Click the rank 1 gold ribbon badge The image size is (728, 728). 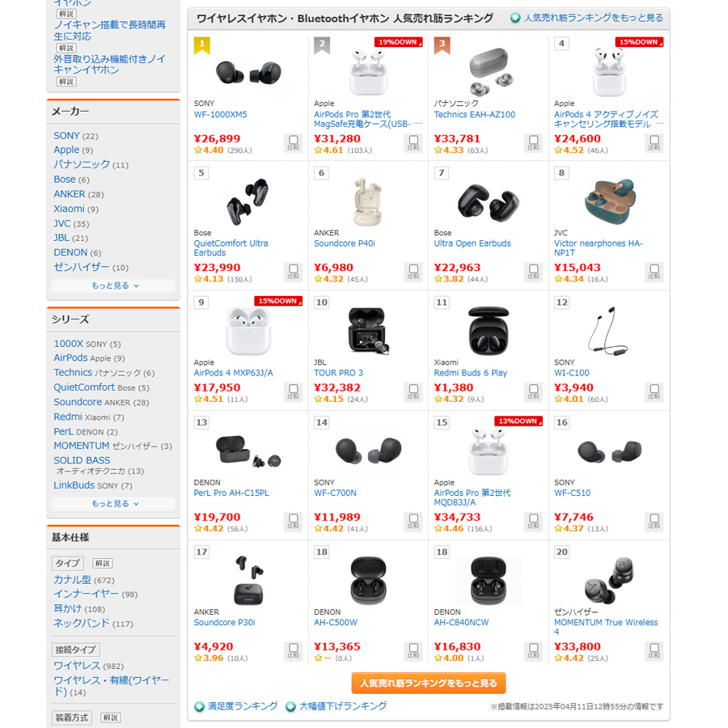click(x=202, y=45)
